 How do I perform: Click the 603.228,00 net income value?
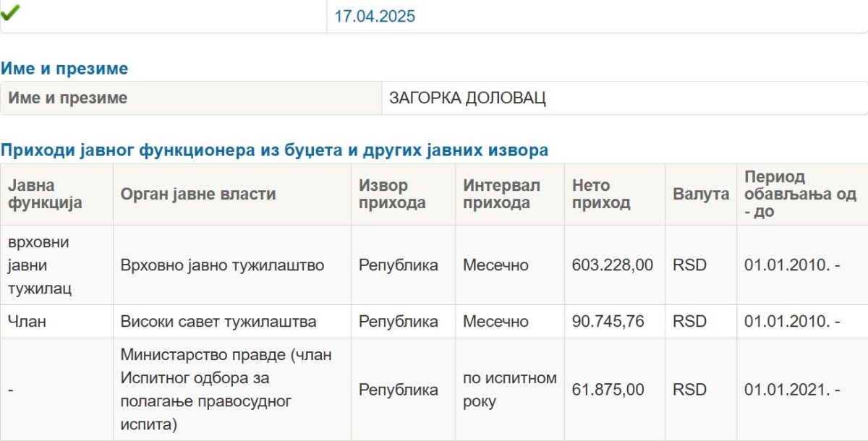coord(612,265)
